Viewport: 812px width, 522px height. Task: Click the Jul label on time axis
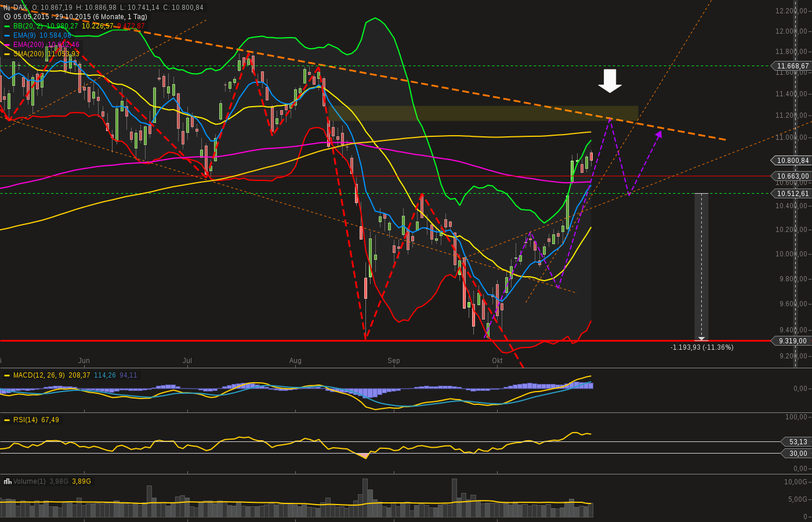pyautogui.click(x=187, y=361)
